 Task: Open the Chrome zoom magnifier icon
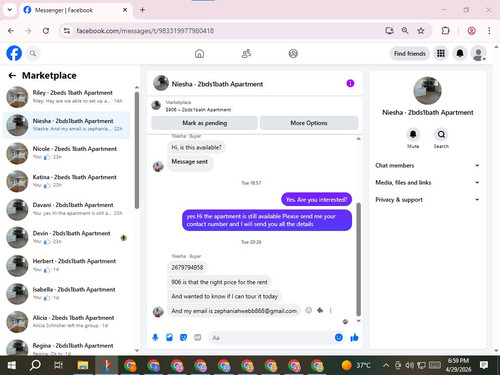click(405, 31)
